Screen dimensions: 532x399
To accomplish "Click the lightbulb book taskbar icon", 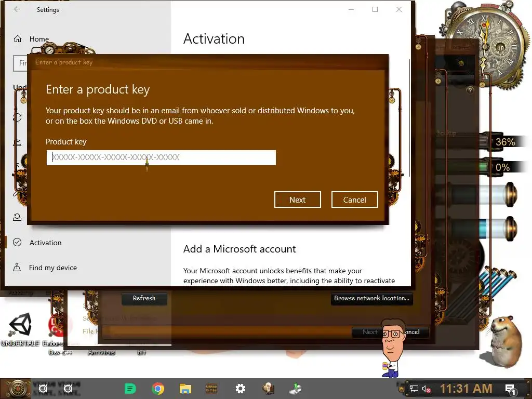I will [268, 389].
